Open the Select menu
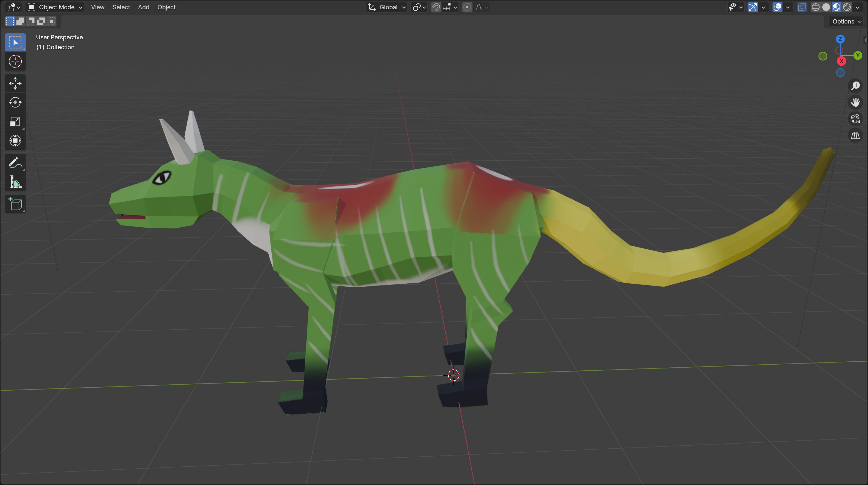Screen dimensions: 868x485 coord(121,7)
